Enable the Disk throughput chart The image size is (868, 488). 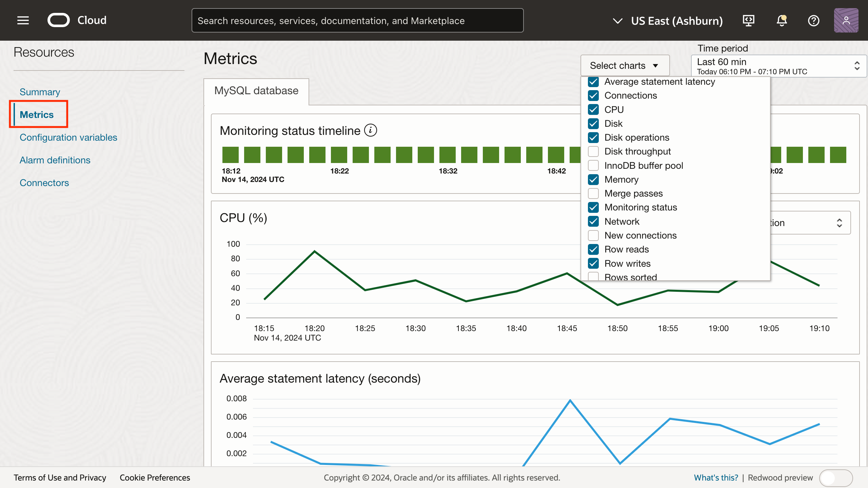pyautogui.click(x=593, y=151)
